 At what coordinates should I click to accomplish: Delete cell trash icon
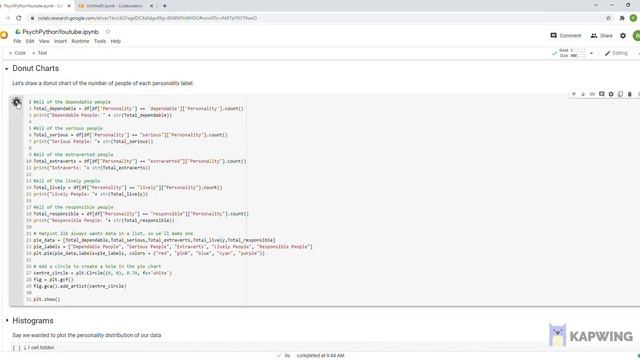click(630, 94)
